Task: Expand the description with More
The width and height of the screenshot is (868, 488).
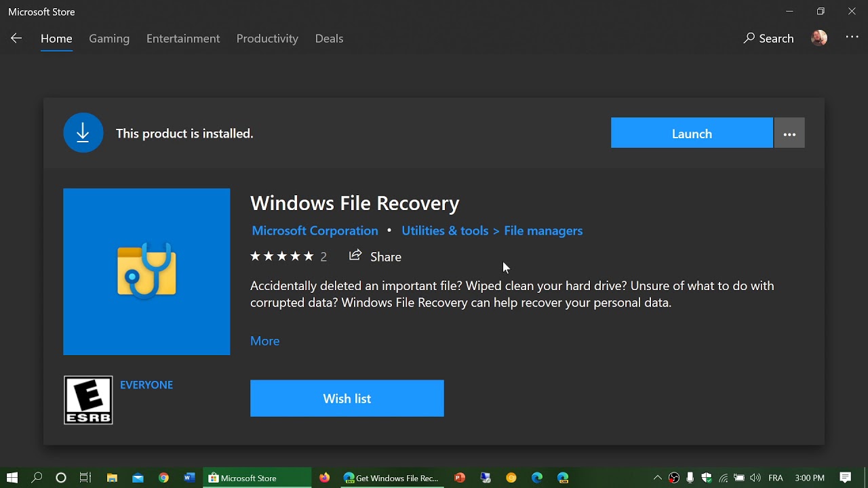Action: 264,341
